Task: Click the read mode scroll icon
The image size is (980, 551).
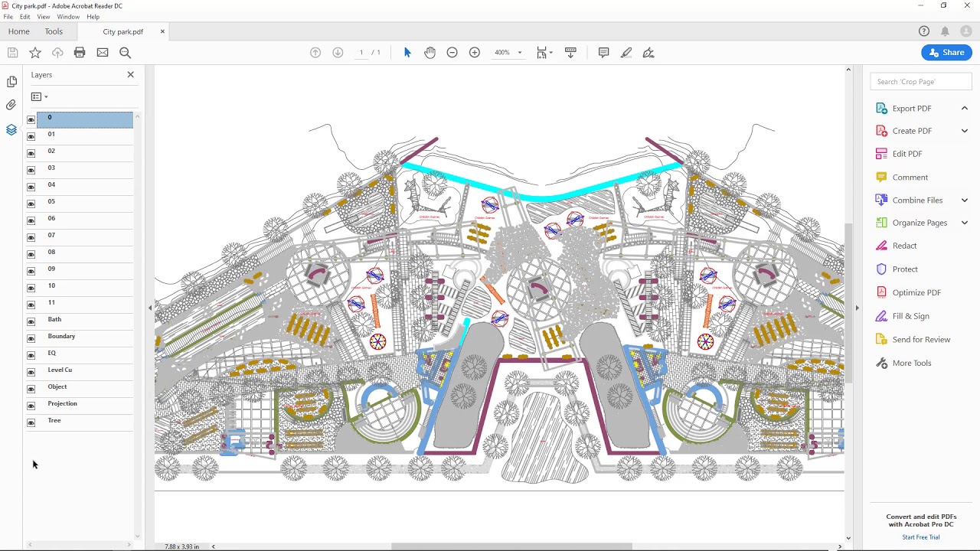Action: pyautogui.click(x=570, y=53)
